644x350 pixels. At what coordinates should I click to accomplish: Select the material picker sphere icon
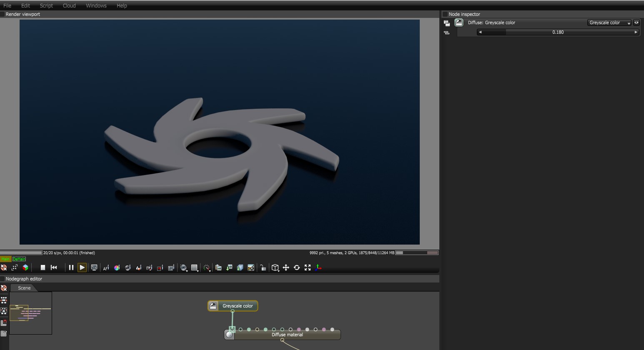[x=128, y=267]
